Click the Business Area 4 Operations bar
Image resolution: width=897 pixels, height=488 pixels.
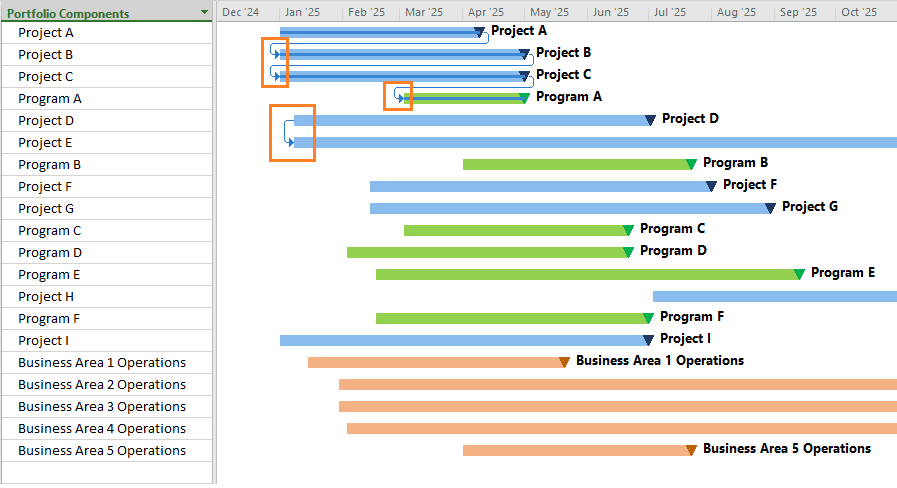click(622, 429)
